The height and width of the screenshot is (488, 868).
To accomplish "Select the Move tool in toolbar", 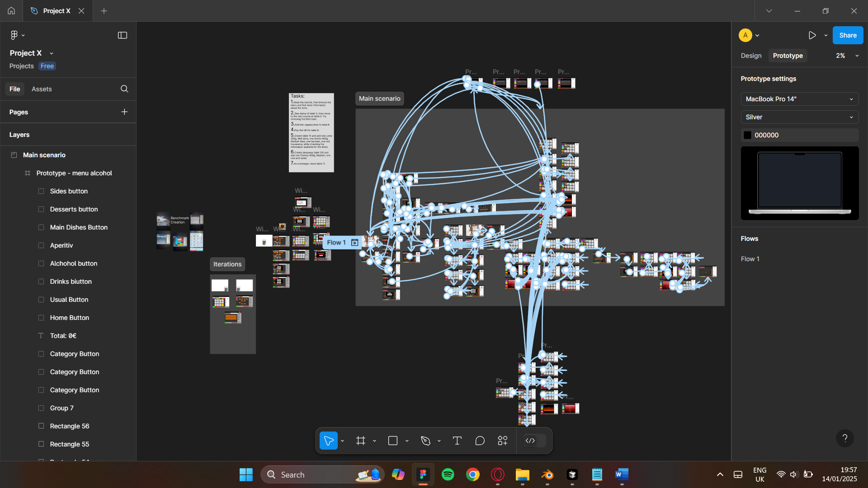I will [x=329, y=441].
